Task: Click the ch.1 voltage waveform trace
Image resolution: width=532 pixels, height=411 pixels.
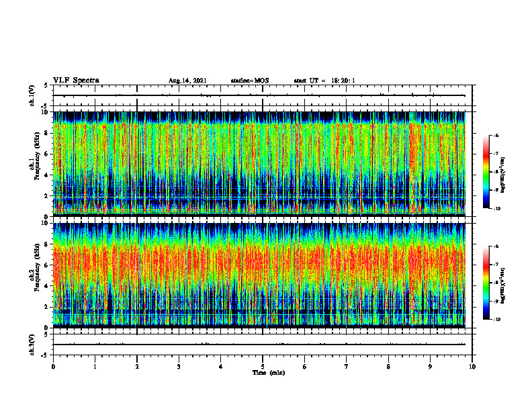Action: pyautogui.click(x=259, y=95)
